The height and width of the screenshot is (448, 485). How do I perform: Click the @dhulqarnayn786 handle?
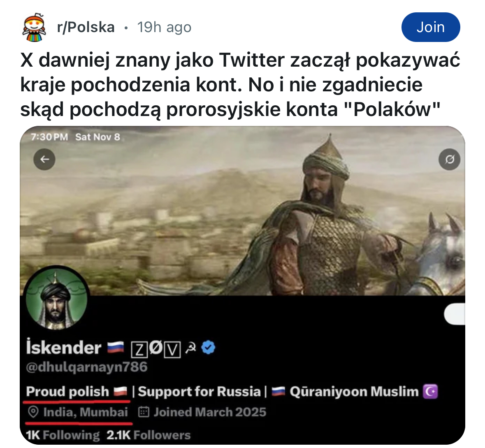click(86, 367)
